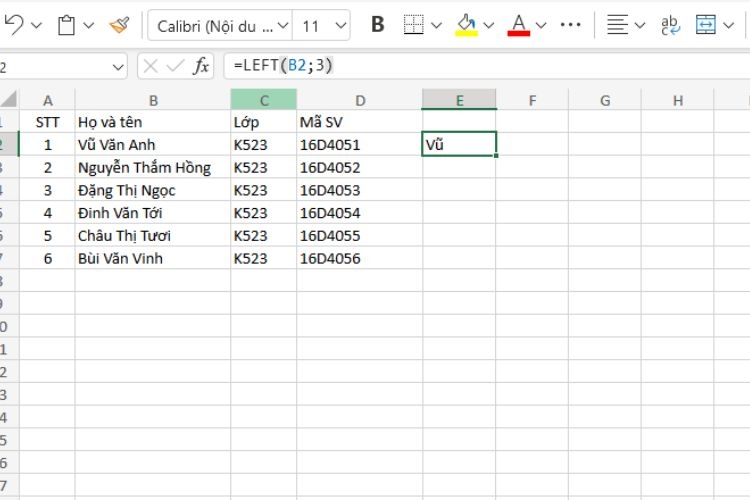Click active cell E2 showing 'Vũ'

459,144
